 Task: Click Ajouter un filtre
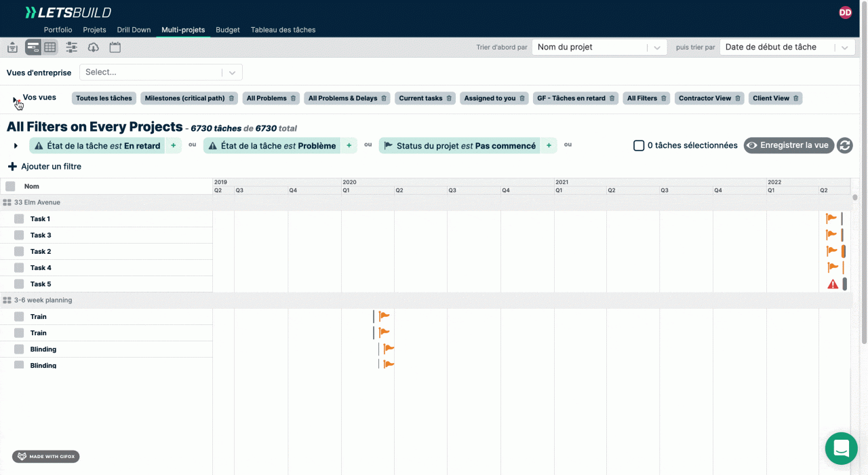pos(45,166)
